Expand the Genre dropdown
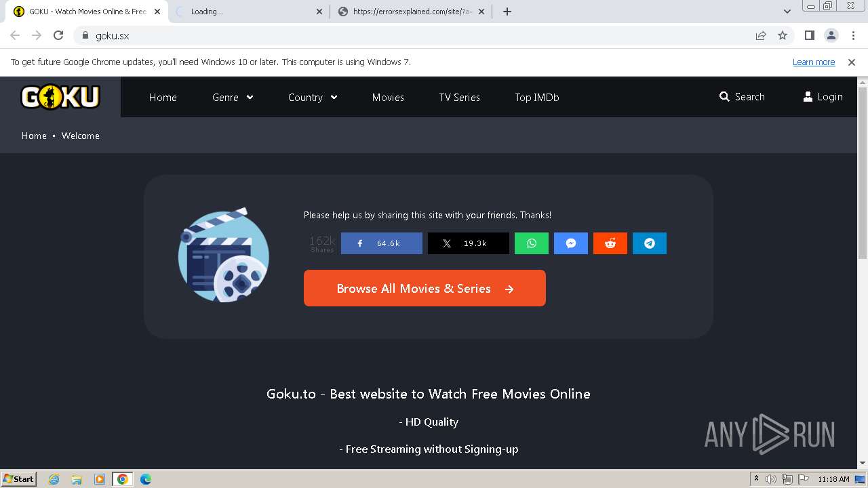This screenshot has height=488, width=868. coord(233,98)
